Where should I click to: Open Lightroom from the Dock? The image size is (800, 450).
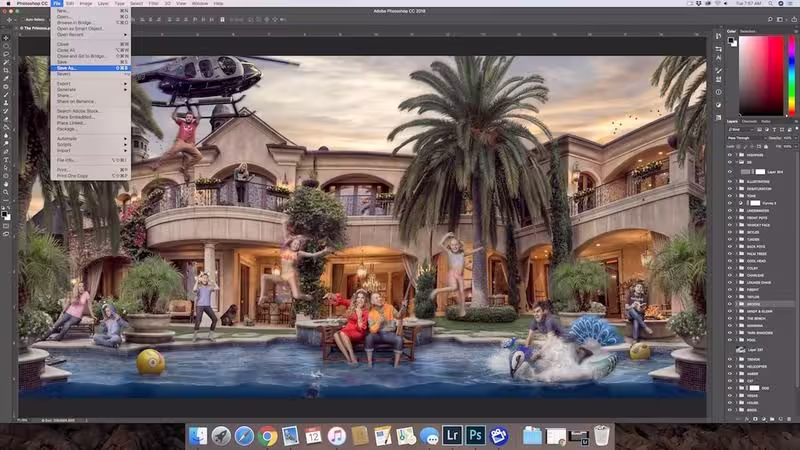point(452,436)
